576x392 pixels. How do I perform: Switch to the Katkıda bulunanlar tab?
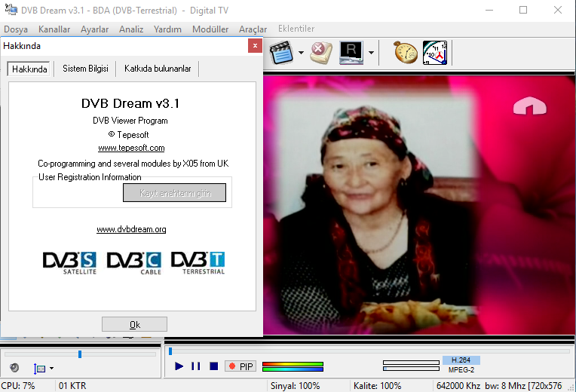(158, 69)
